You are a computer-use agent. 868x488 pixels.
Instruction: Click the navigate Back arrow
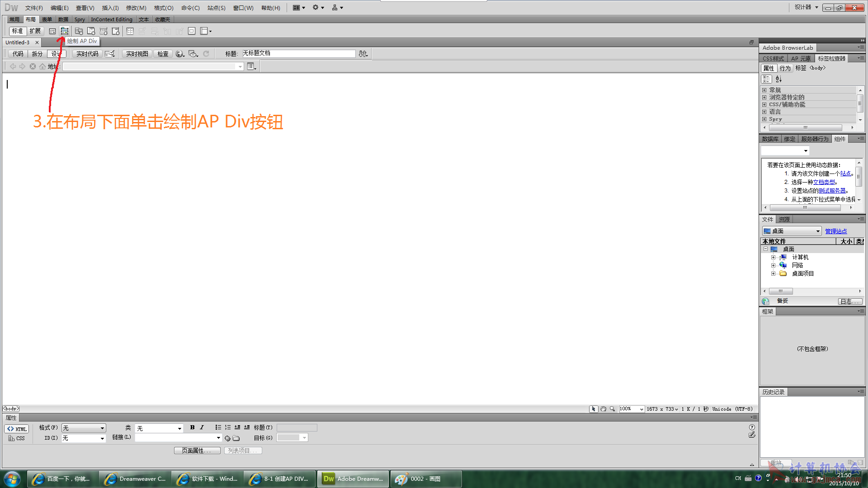click(13, 66)
